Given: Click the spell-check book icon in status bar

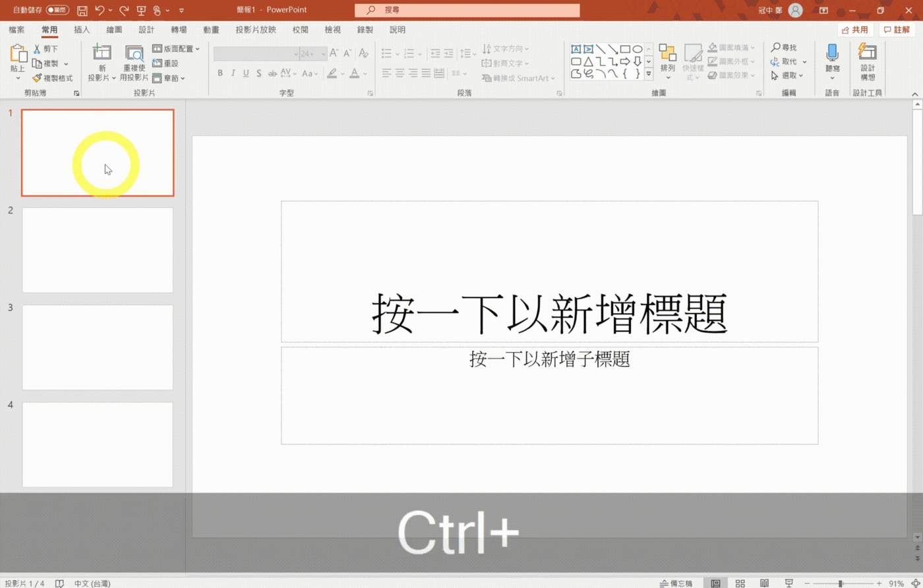Looking at the screenshot, I should click(x=59, y=583).
